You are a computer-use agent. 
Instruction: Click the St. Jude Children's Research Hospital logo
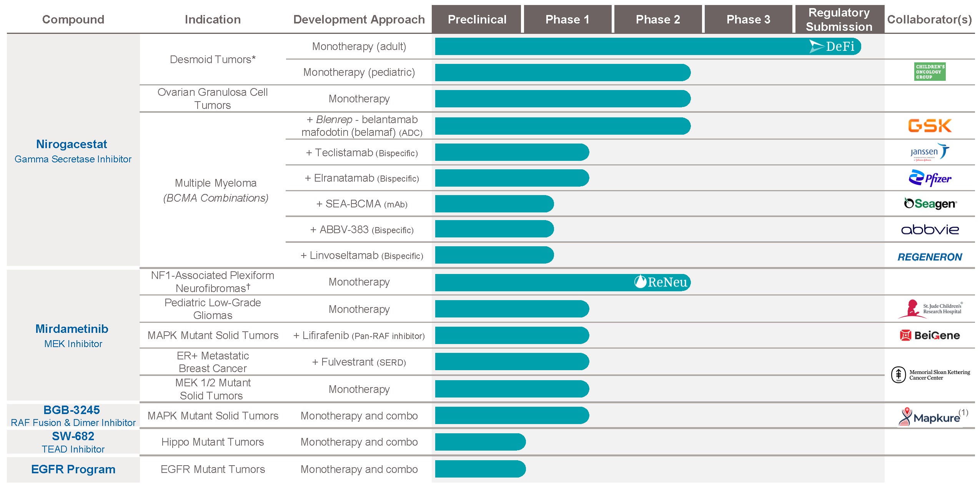coord(929,309)
